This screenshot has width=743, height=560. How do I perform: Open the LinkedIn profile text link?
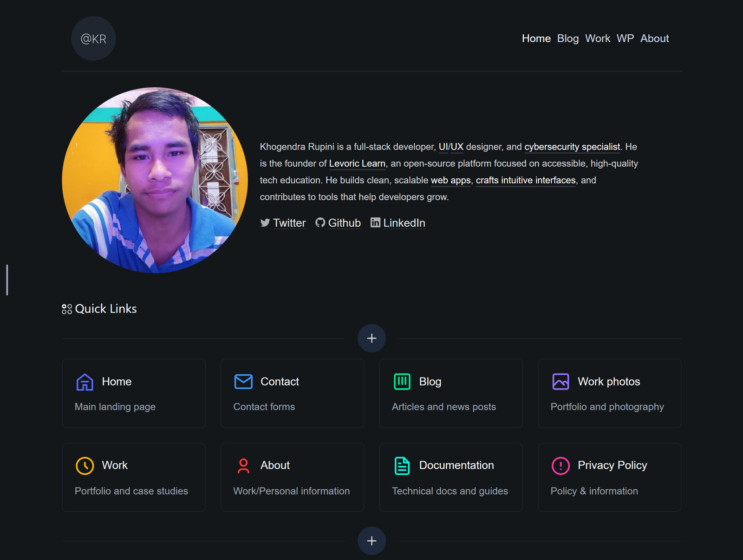click(x=404, y=223)
